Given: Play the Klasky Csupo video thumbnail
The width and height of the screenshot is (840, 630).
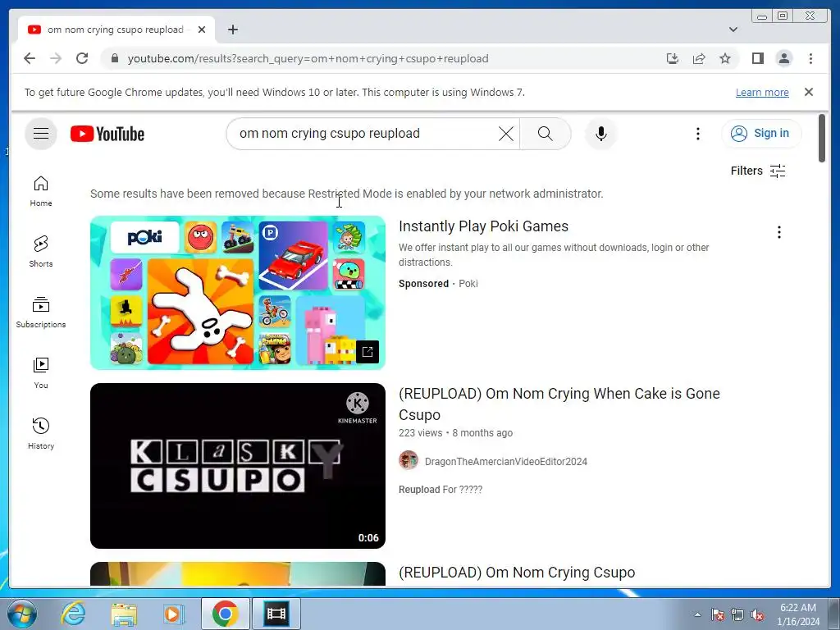Looking at the screenshot, I should click(x=238, y=466).
